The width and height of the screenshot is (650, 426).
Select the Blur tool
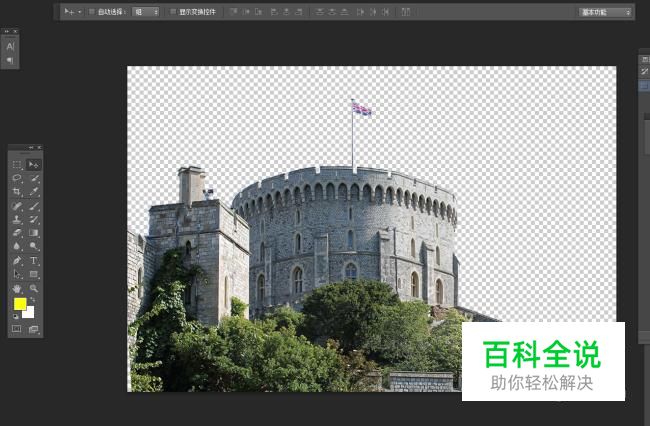coord(17,246)
